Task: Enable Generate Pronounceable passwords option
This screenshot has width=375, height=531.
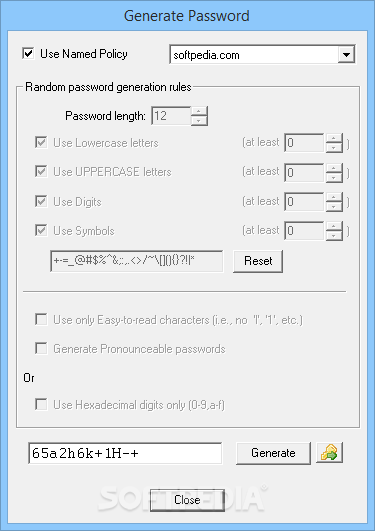Action: point(41,348)
